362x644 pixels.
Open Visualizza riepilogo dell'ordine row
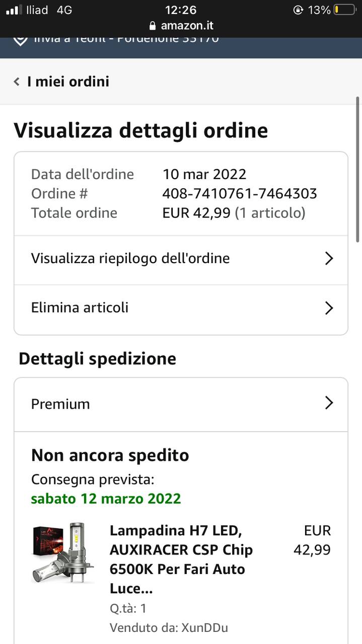coord(130,259)
